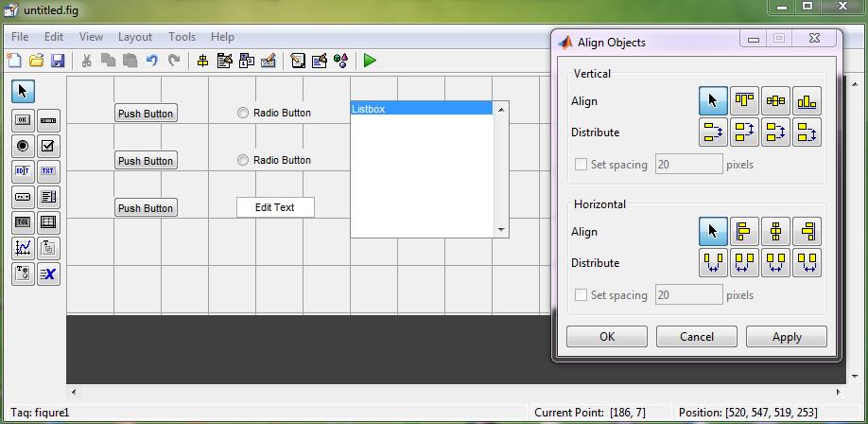
Task: Open the Toolbar Editor icon
Action: [269, 61]
